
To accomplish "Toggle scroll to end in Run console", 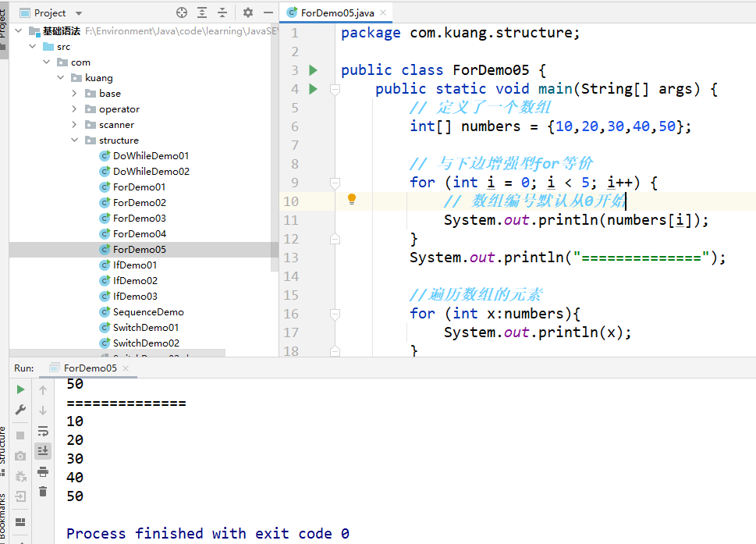I will pos(43,451).
